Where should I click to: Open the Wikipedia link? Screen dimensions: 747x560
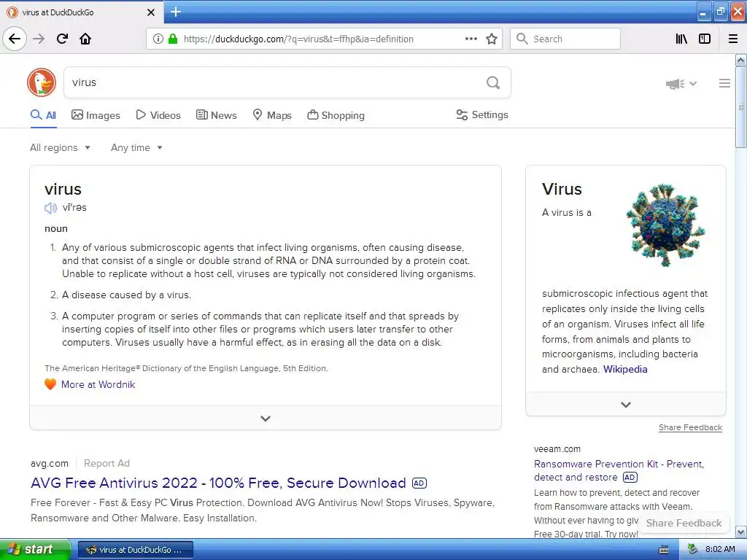click(x=625, y=369)
